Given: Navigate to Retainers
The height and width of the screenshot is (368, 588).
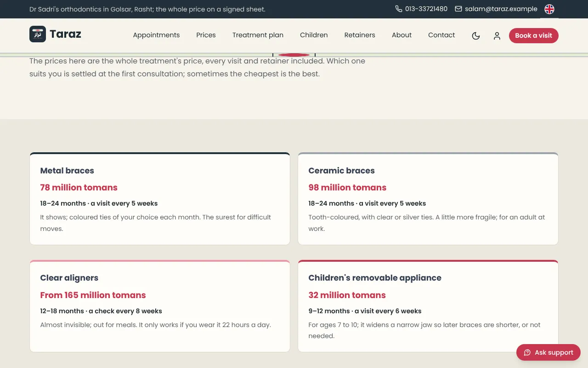Looking at the screenshot, I should coord(360,35).
